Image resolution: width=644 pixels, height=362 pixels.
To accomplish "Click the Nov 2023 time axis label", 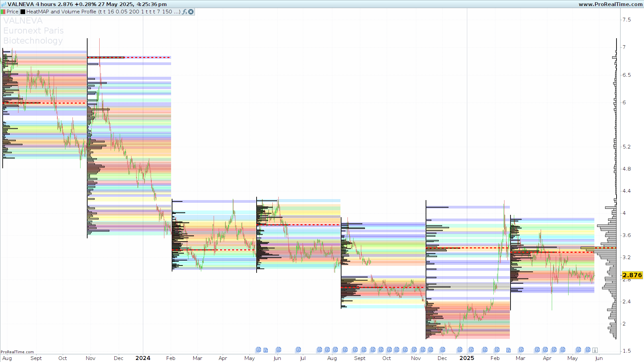I will [x=91, y=358].
